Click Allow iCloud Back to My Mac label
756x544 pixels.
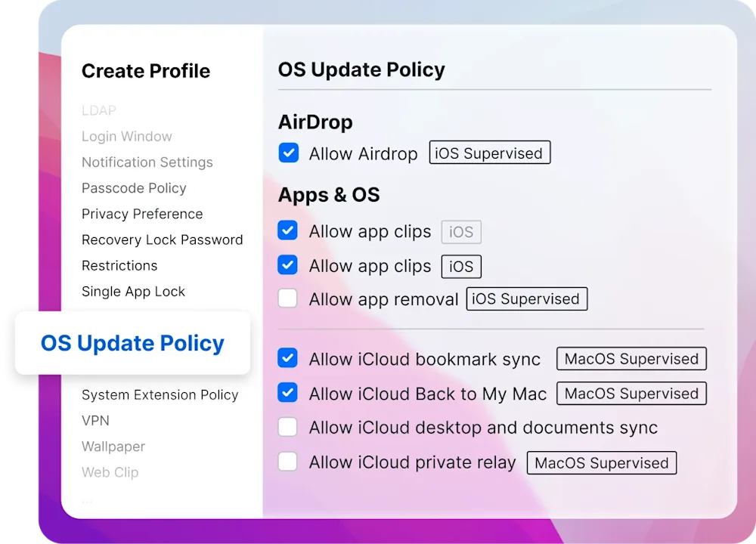pos(428,394)
